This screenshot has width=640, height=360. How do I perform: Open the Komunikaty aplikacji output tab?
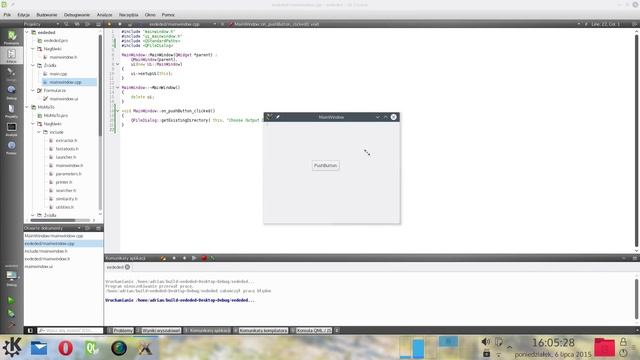[x=207, y=330]
